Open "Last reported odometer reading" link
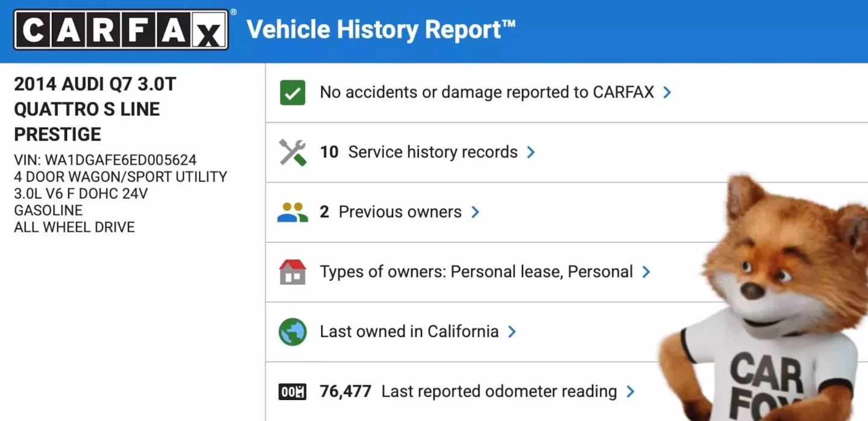The image size is (868, 421). pyautogui.click(x=498, y=391)
